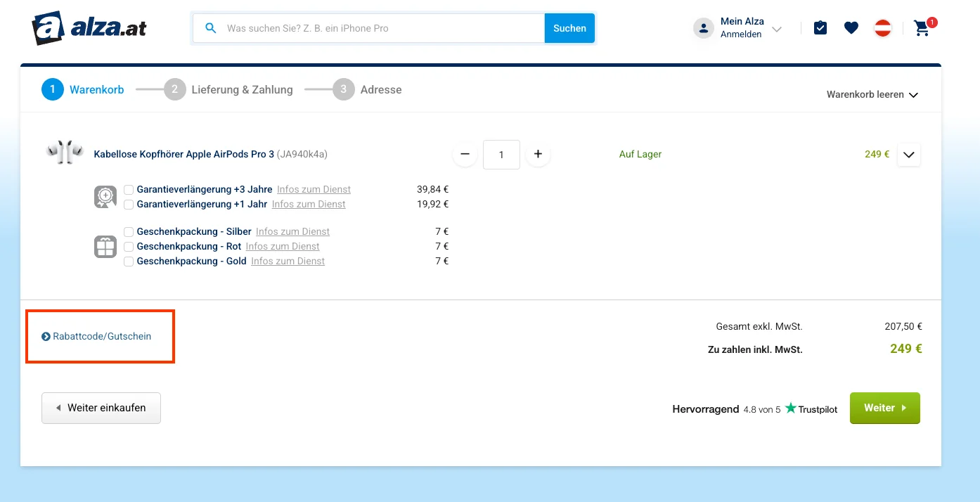Click the alza.at logo
The height and width of the screenshot is (502, 980).
click(x=89, y=28)
